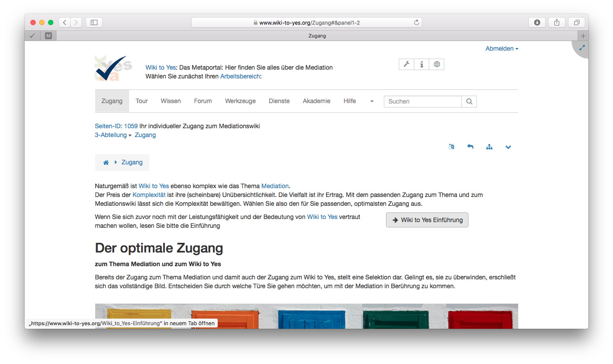This screenshot has height=364, width=613.
Task: Open the extra navigation dropdown caret after Hilfe
Action: point(372,101)
